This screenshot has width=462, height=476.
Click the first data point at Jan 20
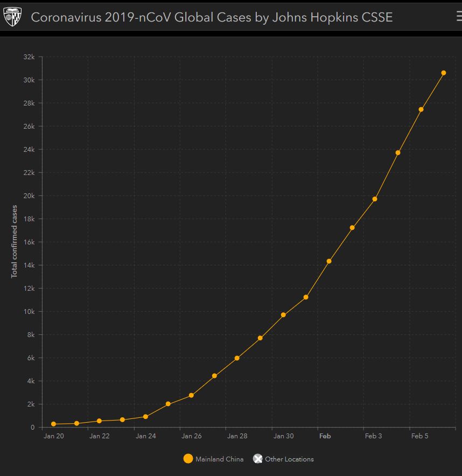pos(53,424)
